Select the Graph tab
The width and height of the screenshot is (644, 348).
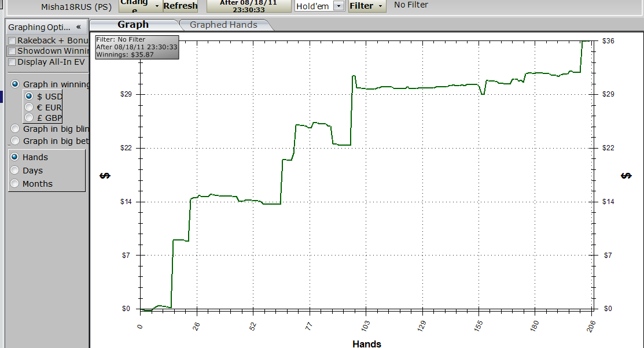coord(133,25)
